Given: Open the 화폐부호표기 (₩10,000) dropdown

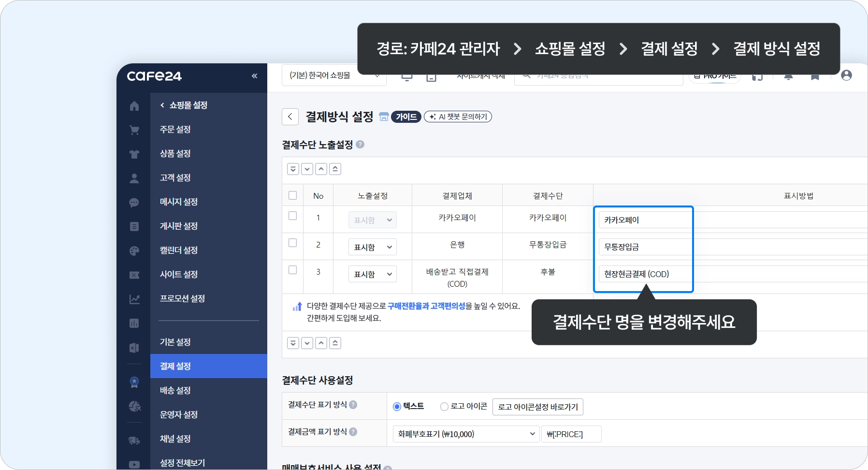Looking at the screenshot, I should pyautogui.click(x=466, y=434).
